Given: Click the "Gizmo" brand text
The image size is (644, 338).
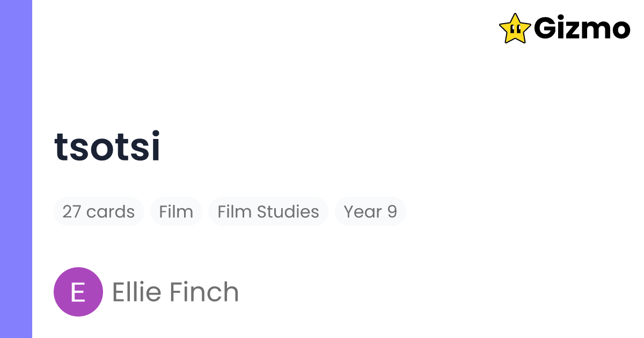Looking at the screenshot, I should coord(582,28).
